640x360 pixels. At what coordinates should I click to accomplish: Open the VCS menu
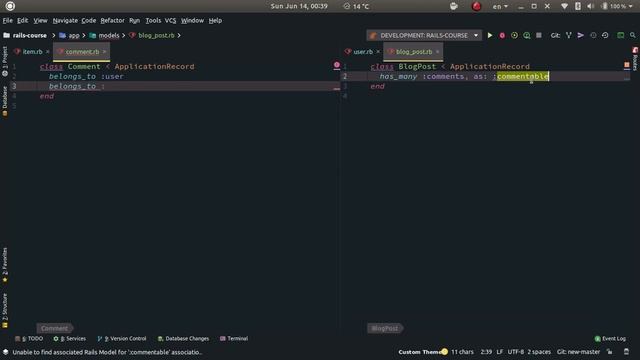170,20
